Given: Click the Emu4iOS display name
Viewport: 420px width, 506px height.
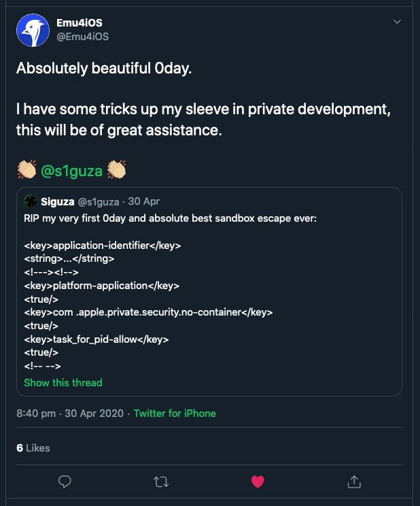Looking at the screenshot, I should click(x=80, y=23).
